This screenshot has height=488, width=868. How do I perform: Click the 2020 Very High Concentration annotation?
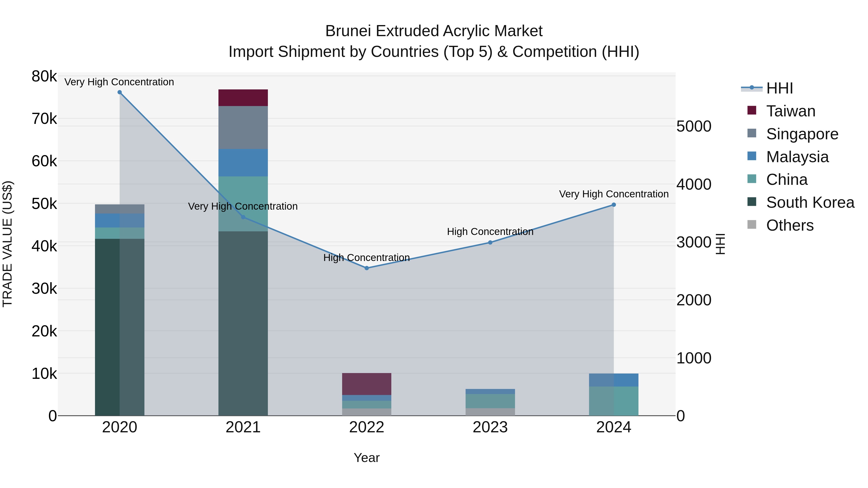(119, 82)
